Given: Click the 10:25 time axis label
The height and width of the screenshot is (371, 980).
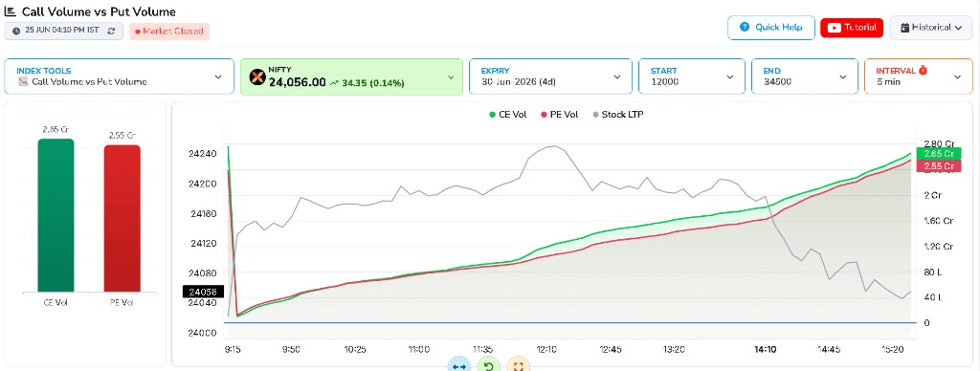Looking at the screenshot, I should pyautogui.click(x=355, y=350).
